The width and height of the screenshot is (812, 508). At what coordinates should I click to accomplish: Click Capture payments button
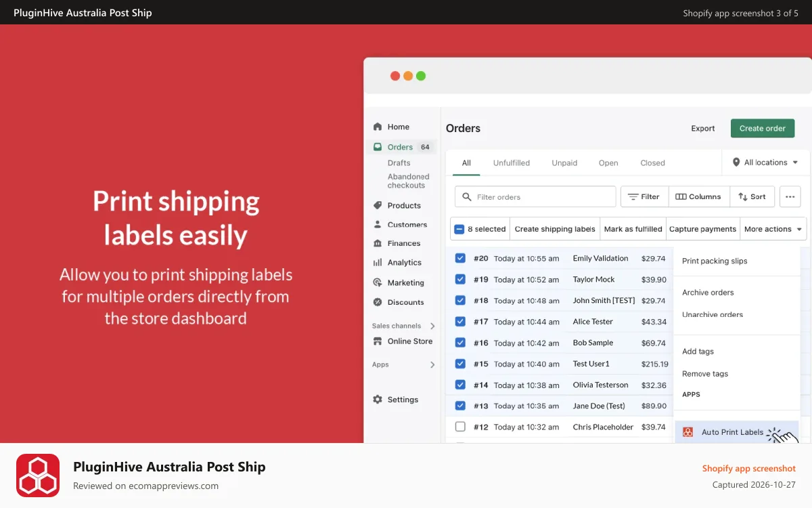click(x=703, y=229)
